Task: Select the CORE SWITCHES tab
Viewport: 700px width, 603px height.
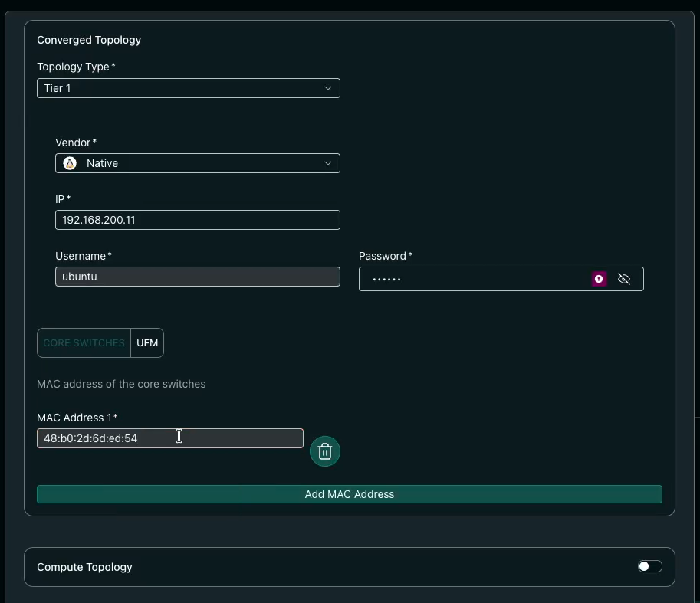Action: (x=84, y=342)
